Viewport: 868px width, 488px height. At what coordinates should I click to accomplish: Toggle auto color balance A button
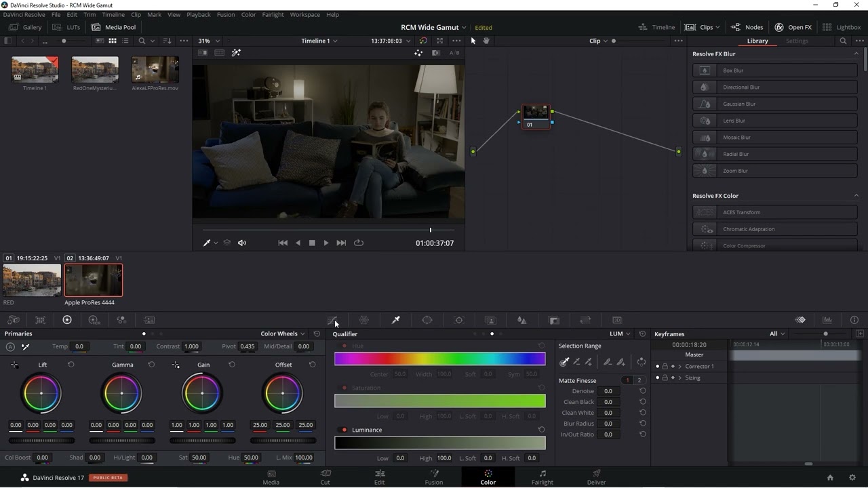[10, 346]
